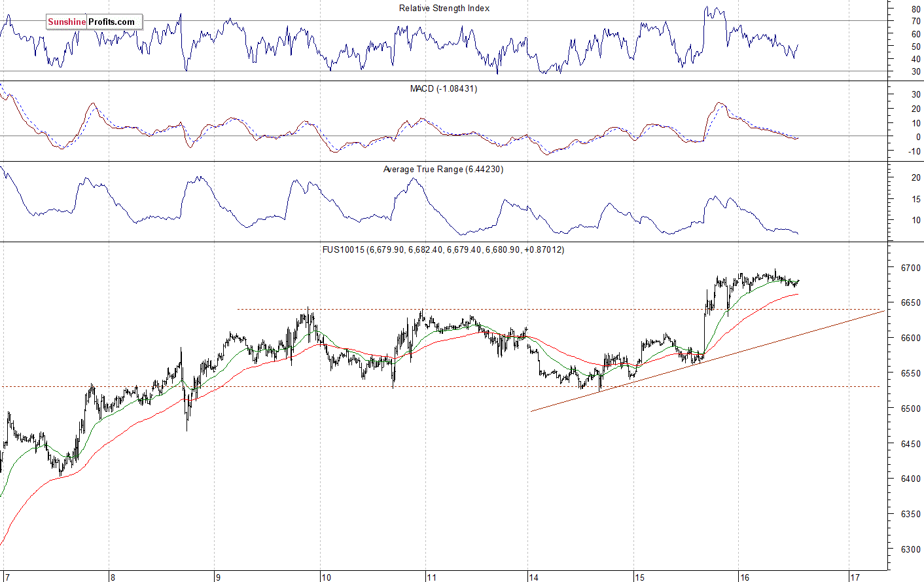Image resolution: width=924 pixels, height=582 pixels.
Task: Click the RSI 50 axis label
Action: [x=916, y=46]
